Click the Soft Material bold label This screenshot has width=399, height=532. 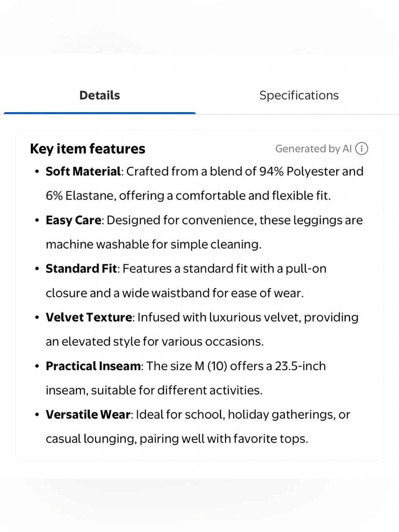click(x=83, y=172)
